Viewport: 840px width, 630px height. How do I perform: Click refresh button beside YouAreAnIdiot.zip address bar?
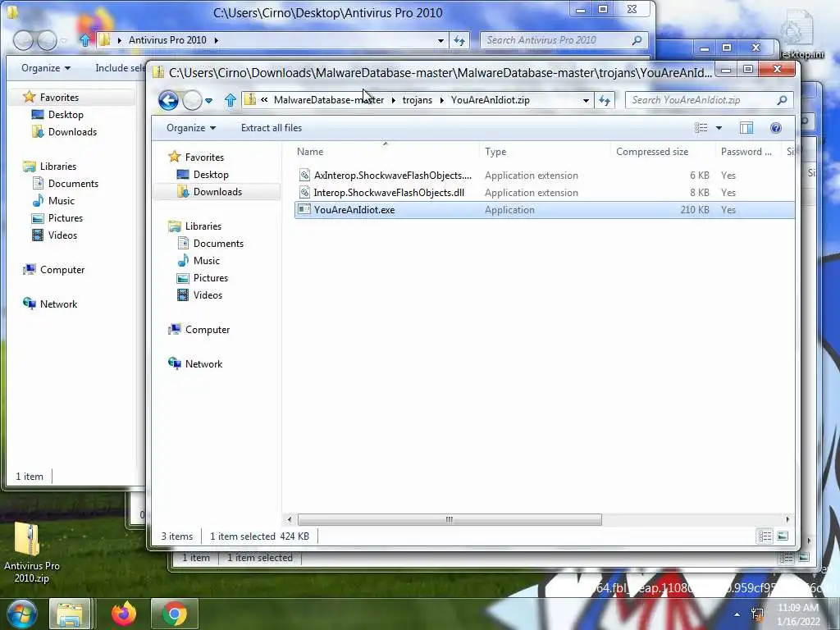[x=605, y=100]
